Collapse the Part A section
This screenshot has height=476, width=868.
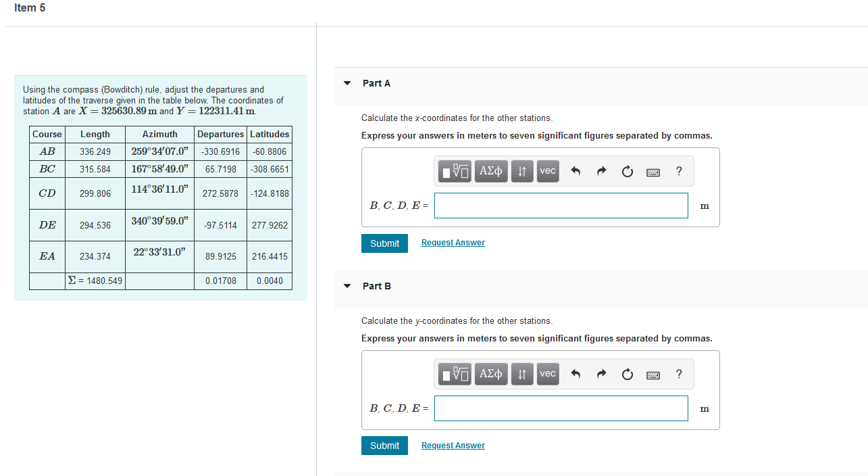pyautogui.click(x=347, y=82)
